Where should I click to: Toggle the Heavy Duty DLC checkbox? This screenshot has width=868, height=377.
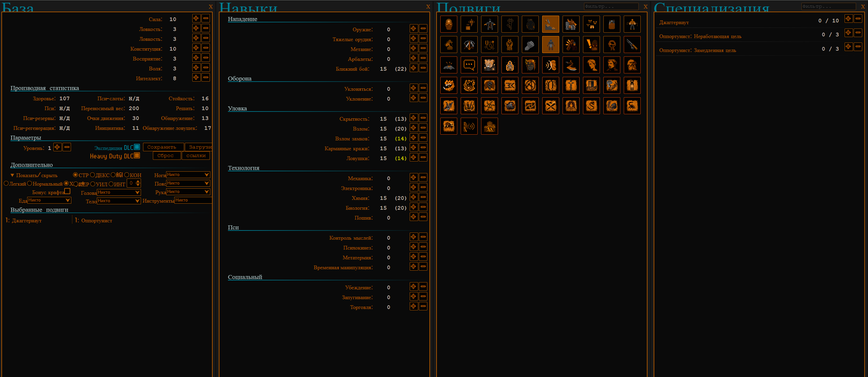(x=137, y=155)
